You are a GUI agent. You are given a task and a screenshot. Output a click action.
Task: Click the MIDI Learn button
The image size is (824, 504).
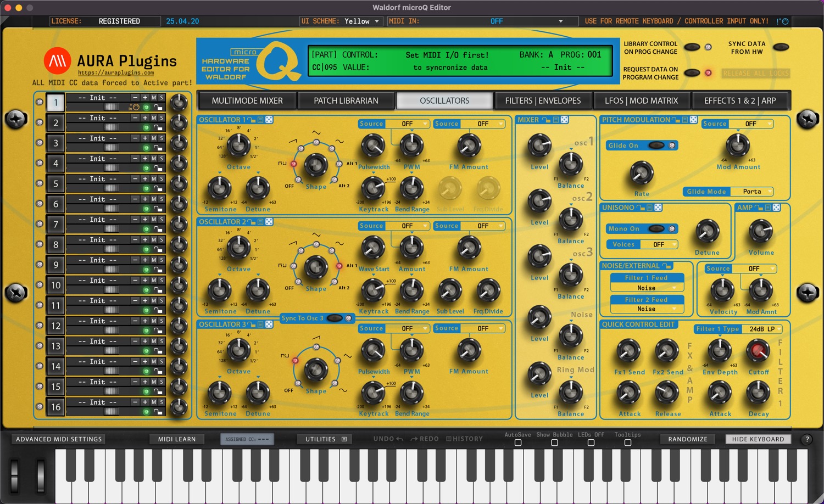[177, 439]
